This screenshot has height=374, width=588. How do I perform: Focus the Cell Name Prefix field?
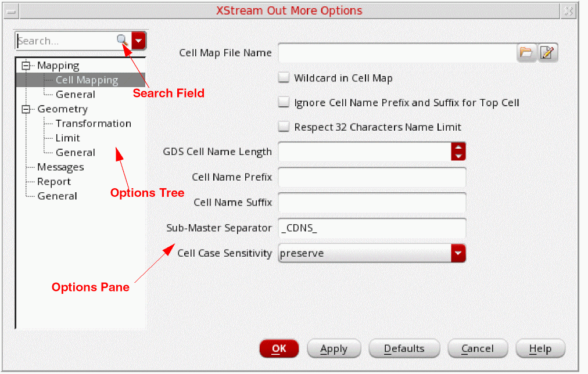[372, 177]
